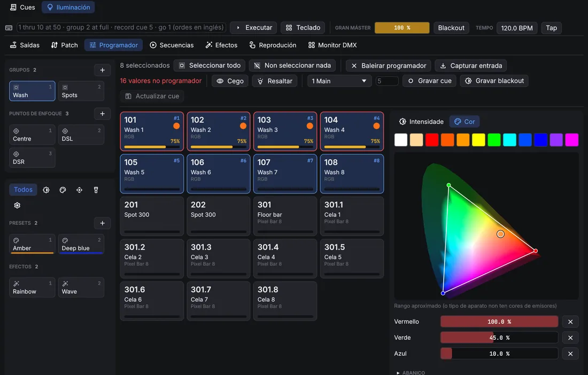Toggle Cego blind mode
This screenshot has width=588, height=375.
click(x=230, y=81)
